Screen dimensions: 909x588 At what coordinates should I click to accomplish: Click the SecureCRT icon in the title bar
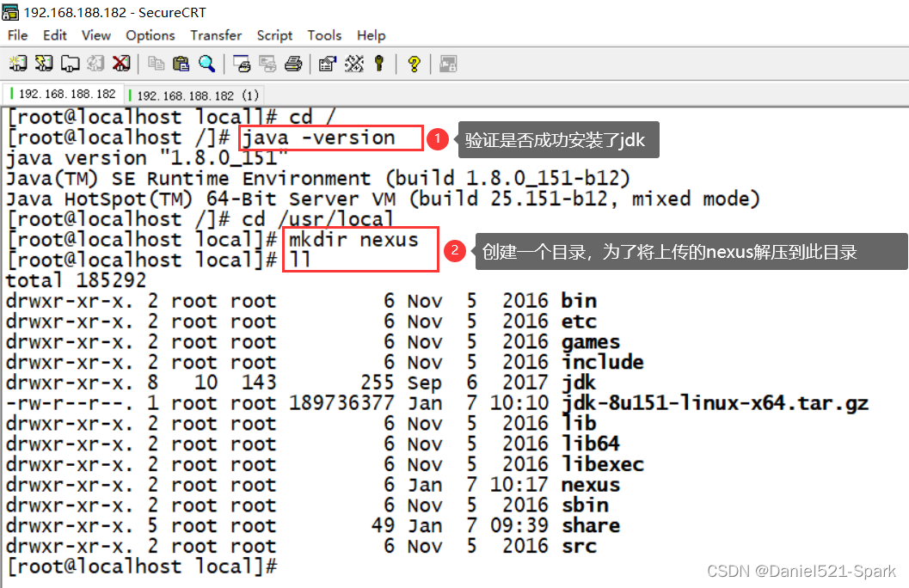pos(10,13)
